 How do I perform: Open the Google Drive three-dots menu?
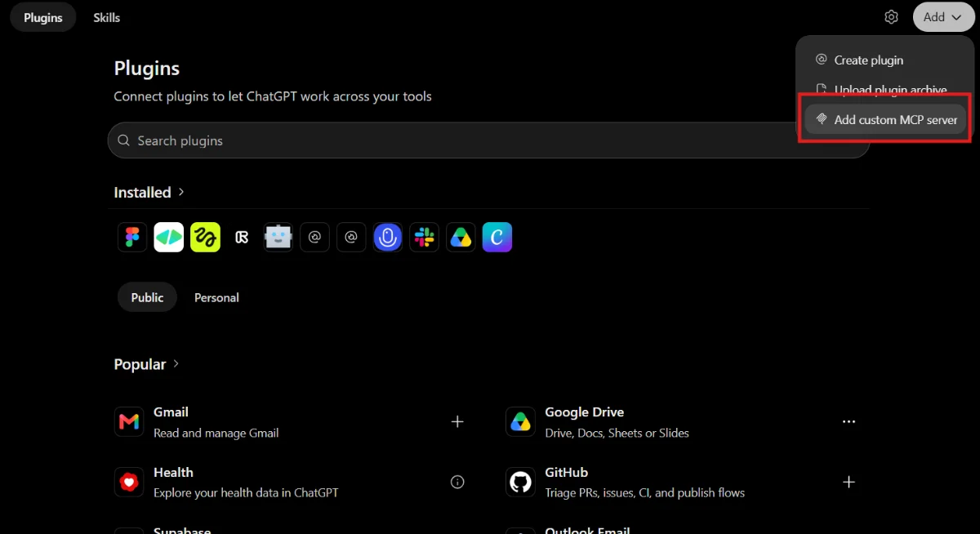[x=849, y=421]
